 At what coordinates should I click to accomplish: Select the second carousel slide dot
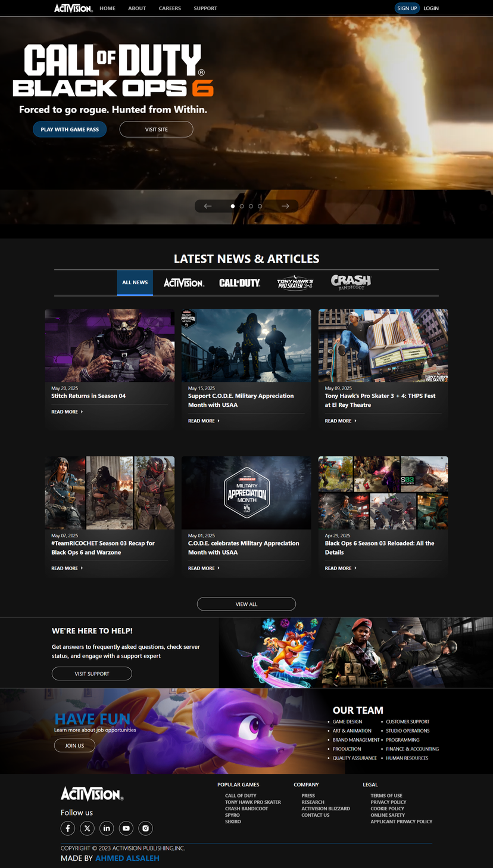pos(242,206)
